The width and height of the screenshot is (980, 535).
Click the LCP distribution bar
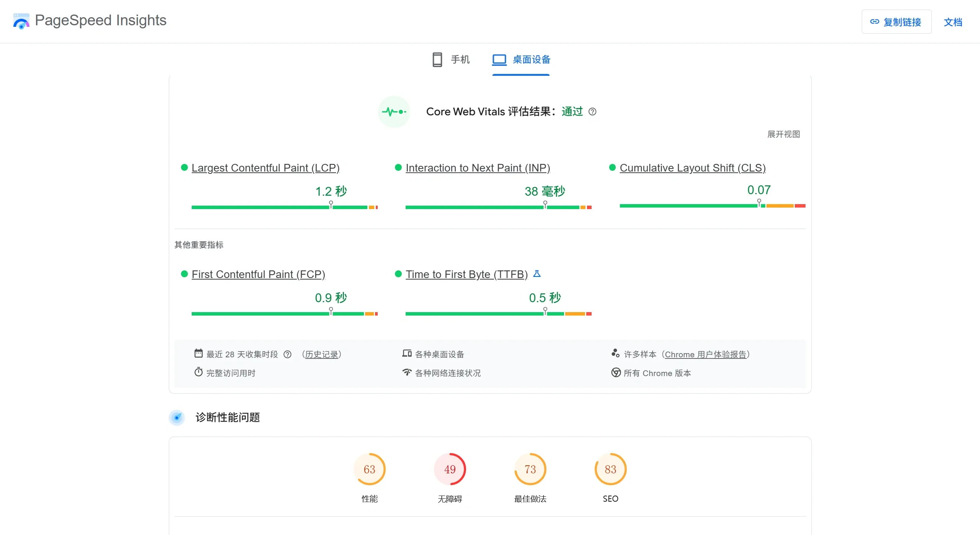(284, 207)
